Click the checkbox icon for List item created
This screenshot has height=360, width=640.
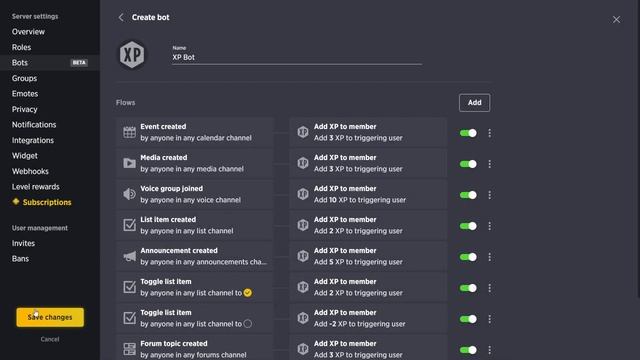[129, 225]
